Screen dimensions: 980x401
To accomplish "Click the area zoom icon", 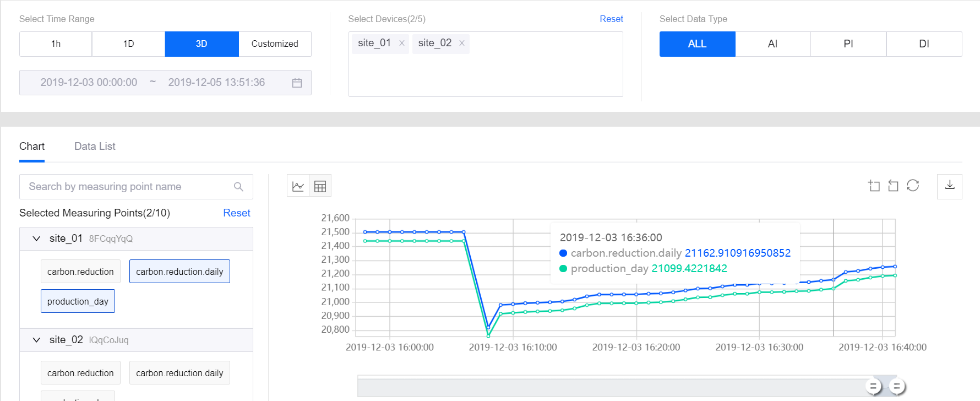I will tap(874, 186).
